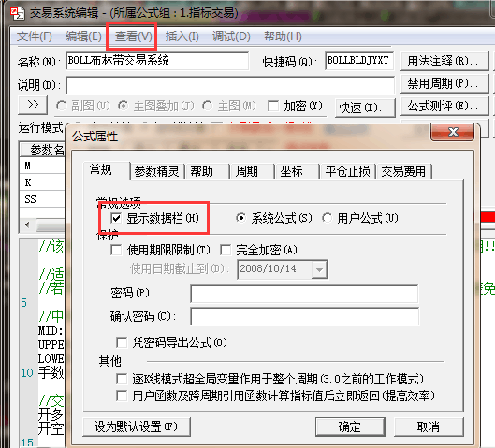Click the 说明(D) input field
This screenshot has width=495, height=448.
[230, 85]
